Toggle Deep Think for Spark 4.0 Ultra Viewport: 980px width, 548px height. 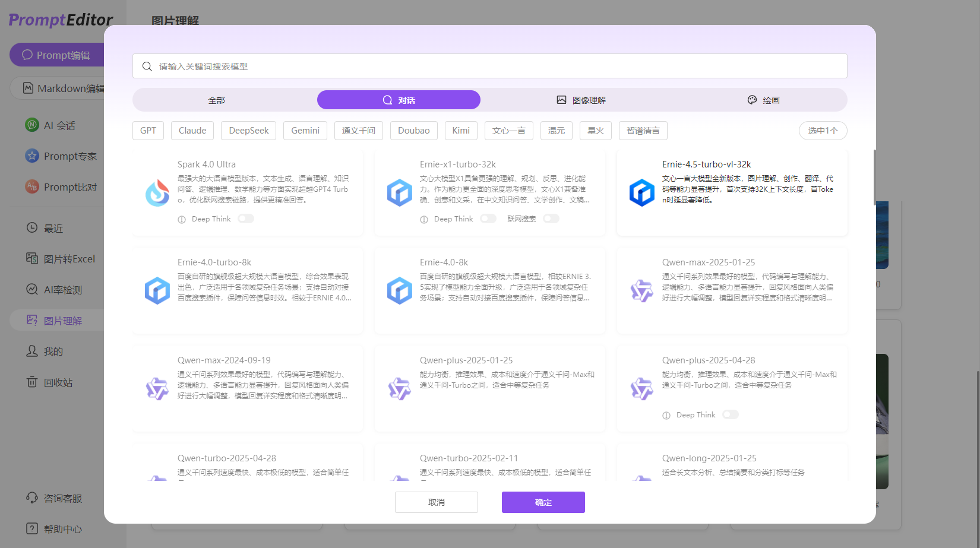point(245,219)
